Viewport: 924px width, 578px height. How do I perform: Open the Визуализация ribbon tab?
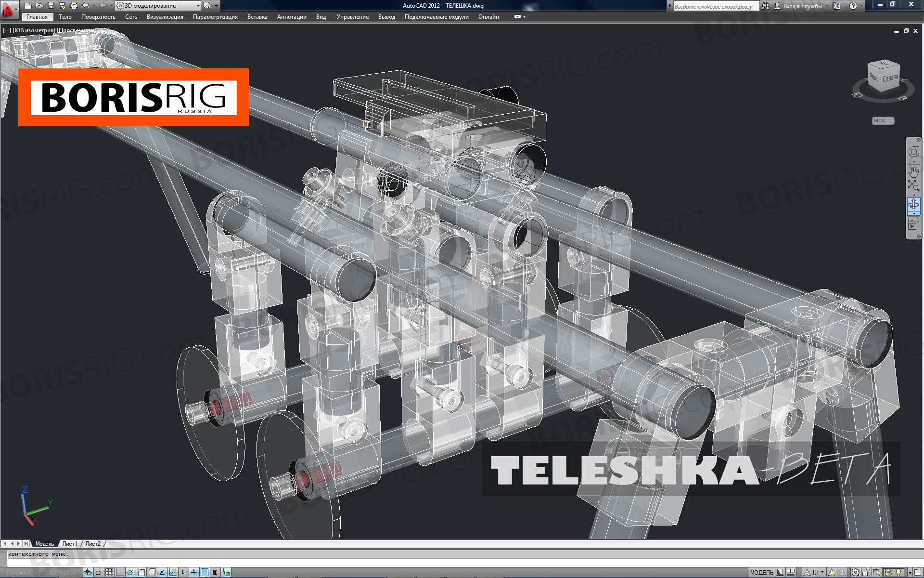165,17
